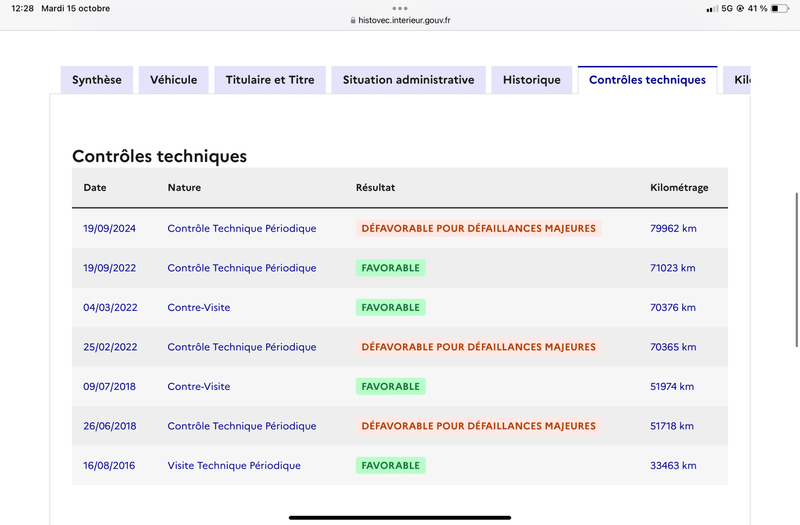Select the date 09/07/2018
Screen dimensions: 800x525
click(x=110, y=386)
